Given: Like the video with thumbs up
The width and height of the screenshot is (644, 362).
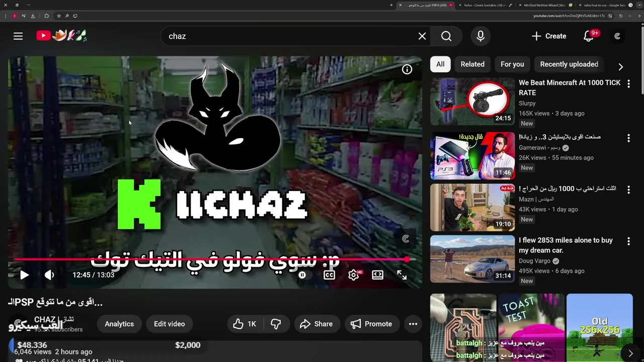Looking at the screenshot, I should click(x=245, y=324).
